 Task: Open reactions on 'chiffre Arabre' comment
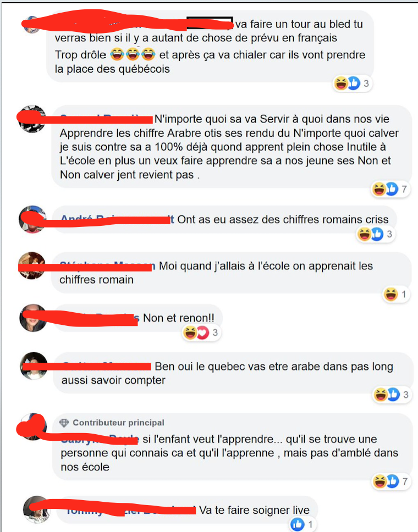390,189
